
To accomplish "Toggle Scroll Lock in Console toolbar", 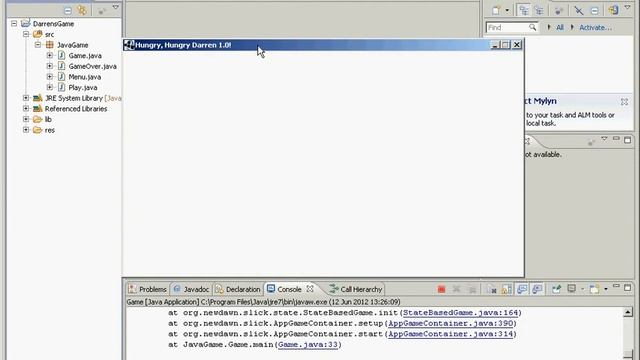I will pos(507,289).
